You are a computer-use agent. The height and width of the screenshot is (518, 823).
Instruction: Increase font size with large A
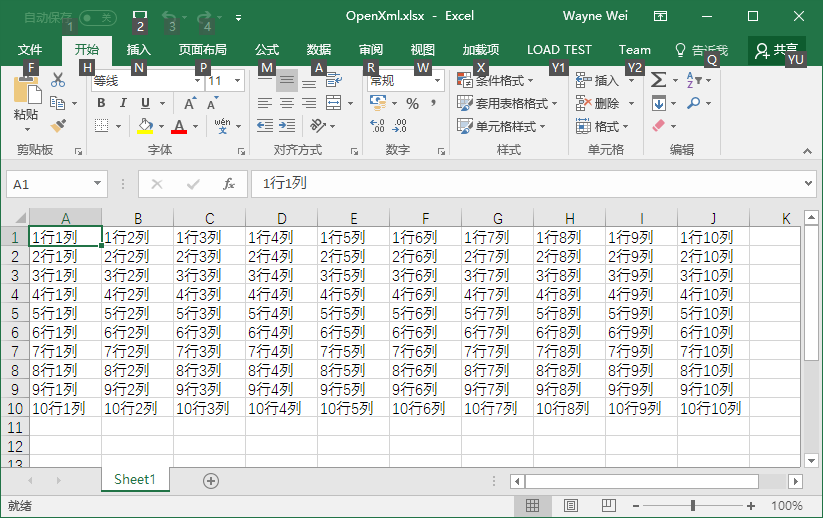(189, 103)
